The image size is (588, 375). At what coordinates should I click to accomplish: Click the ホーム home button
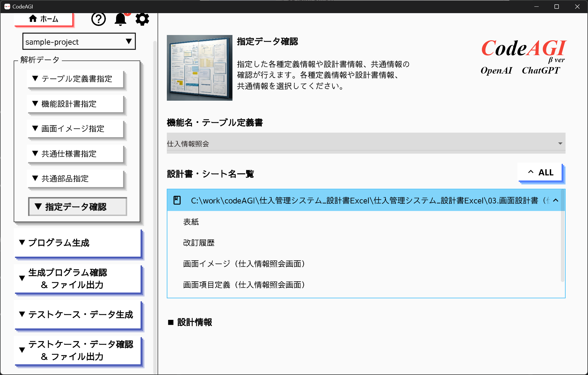pyautogui.click(x=43, y=19)
